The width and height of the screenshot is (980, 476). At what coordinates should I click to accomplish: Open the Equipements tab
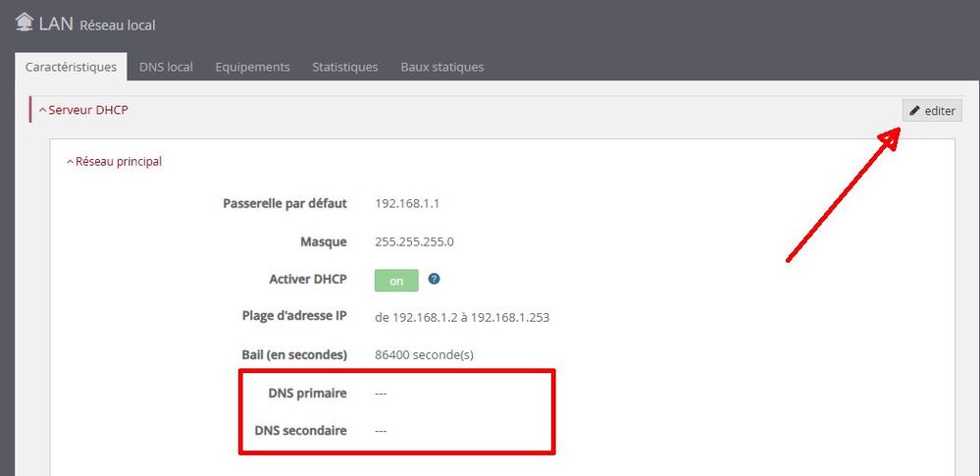(252, 67)
